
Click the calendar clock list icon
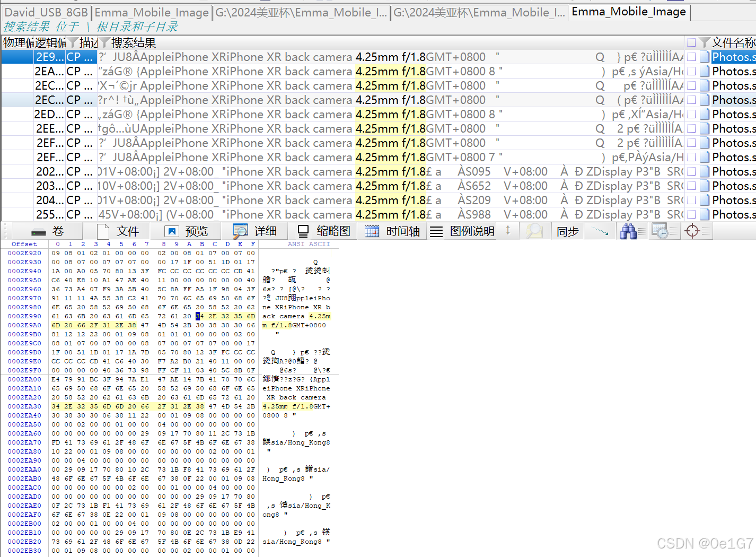tap(665, 231)
